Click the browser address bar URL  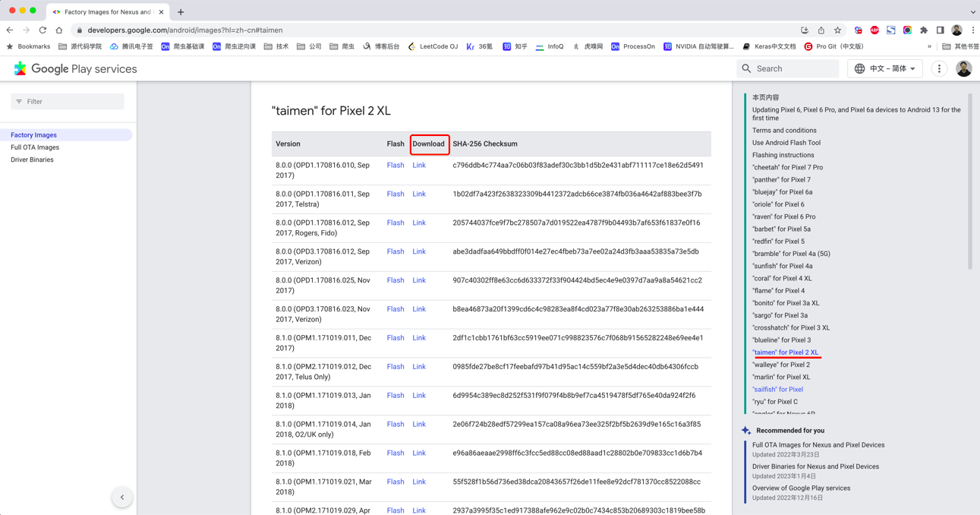tap(184, 30)
